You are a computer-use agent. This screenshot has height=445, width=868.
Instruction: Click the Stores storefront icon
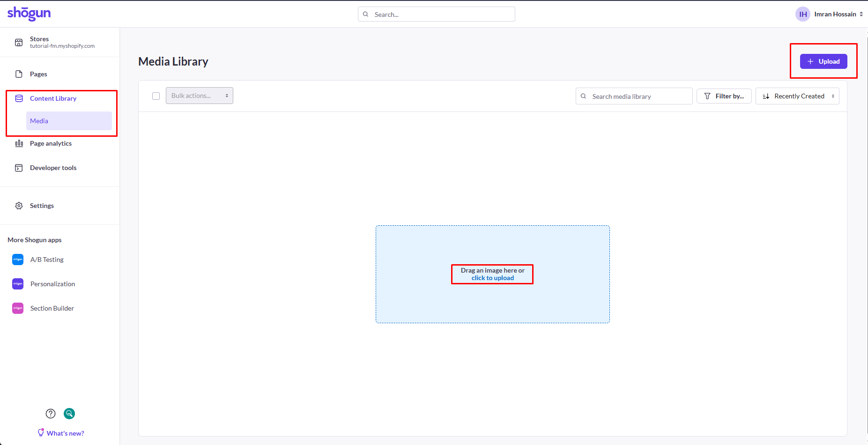tap(19, 43)
